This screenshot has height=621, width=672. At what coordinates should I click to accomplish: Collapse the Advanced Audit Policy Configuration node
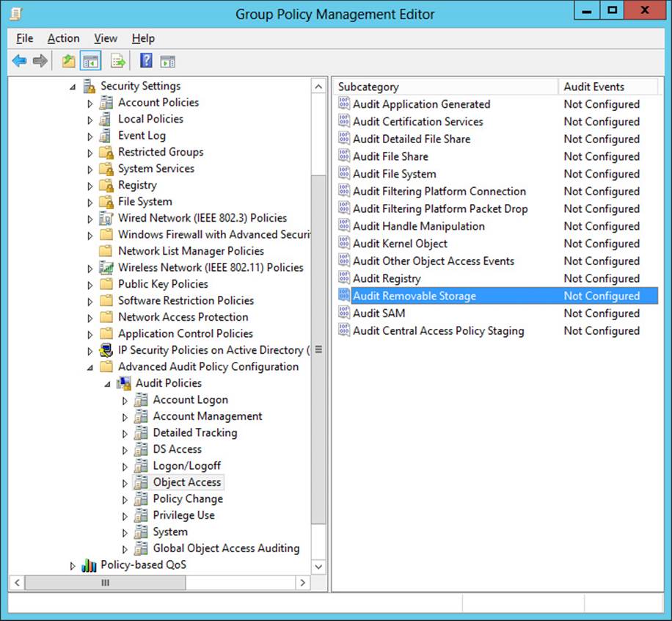coord(90,368)
